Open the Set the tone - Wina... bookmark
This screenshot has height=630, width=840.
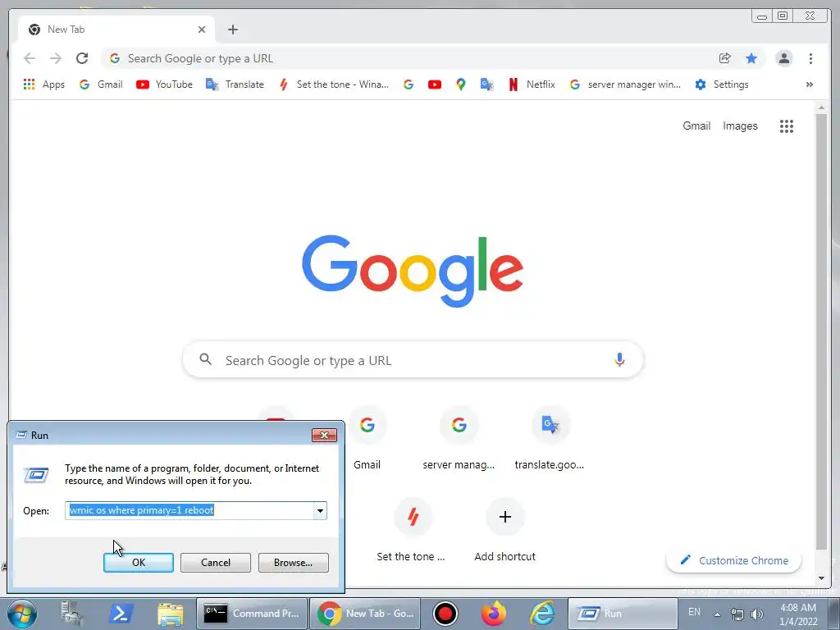point(333,84)
